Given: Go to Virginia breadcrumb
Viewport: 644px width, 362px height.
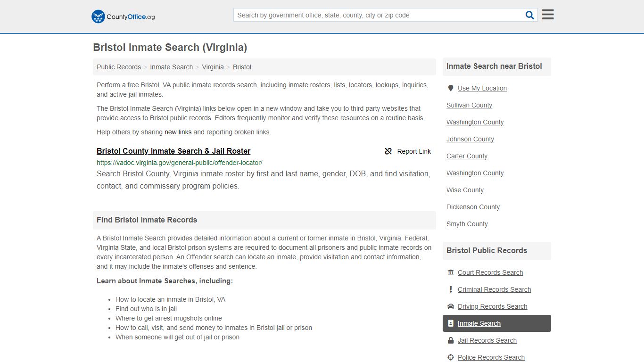Looking at the screenshot, I should pos(213,67).
